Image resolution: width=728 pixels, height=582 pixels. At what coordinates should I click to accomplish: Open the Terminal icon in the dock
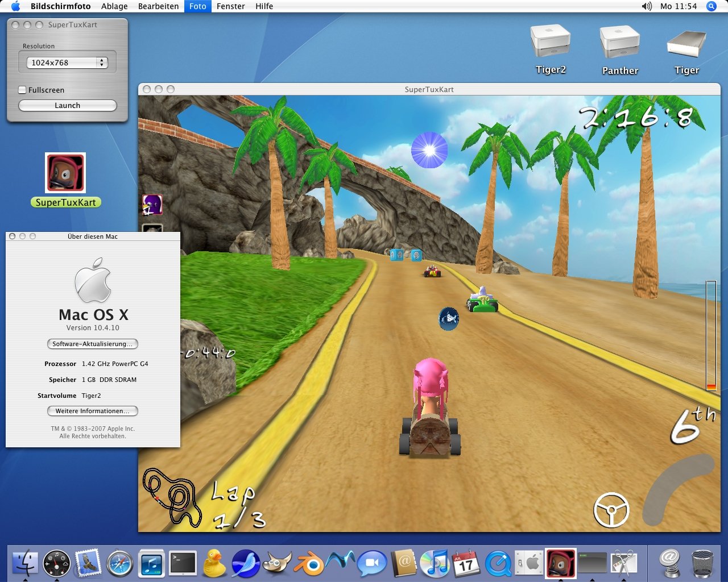183,563
